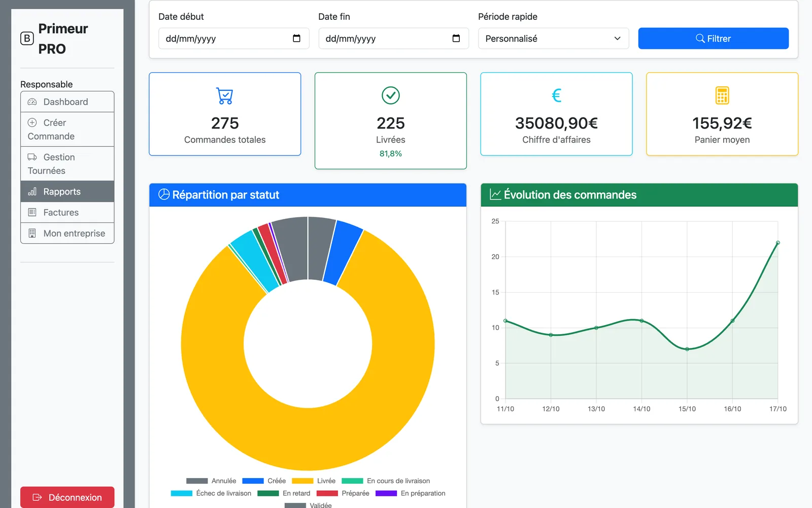
Task: Click the calculator icon in Panier moyen card
Action: point(722,96)
